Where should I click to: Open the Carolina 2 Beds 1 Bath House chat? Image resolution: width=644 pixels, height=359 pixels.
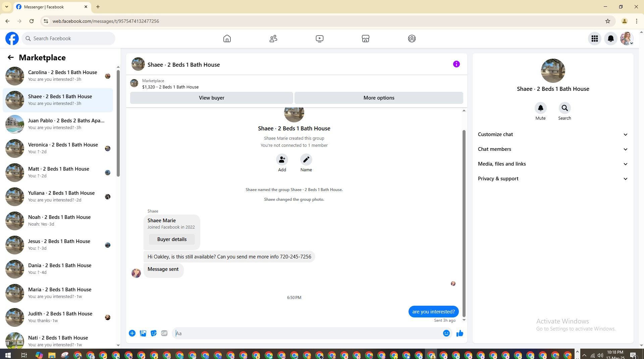pos(58,76)
